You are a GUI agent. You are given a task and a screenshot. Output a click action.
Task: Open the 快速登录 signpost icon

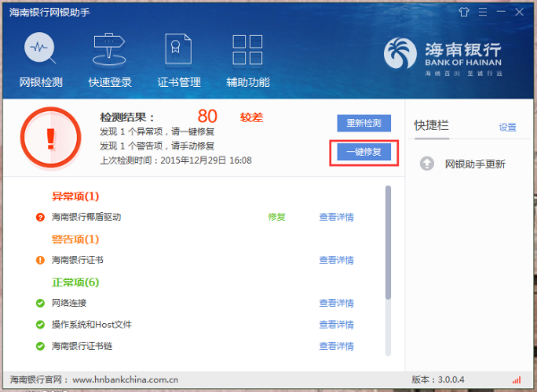pyautogui.click(x=109, y=49)
